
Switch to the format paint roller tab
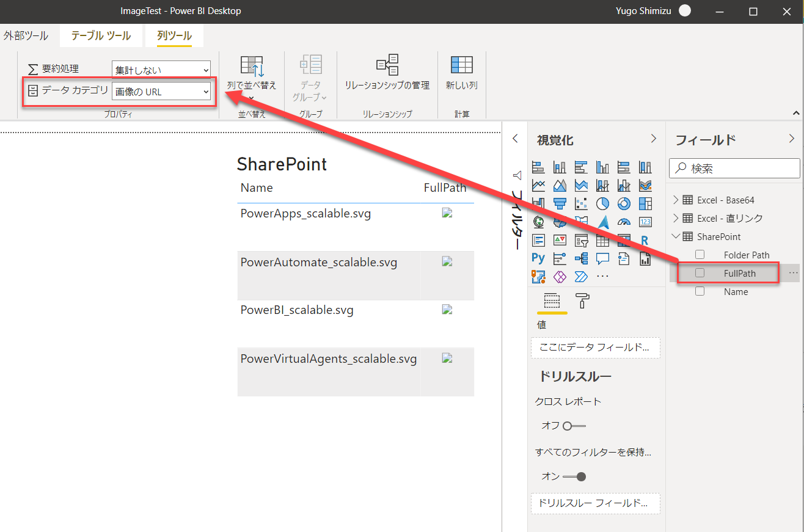click(583, 301)
